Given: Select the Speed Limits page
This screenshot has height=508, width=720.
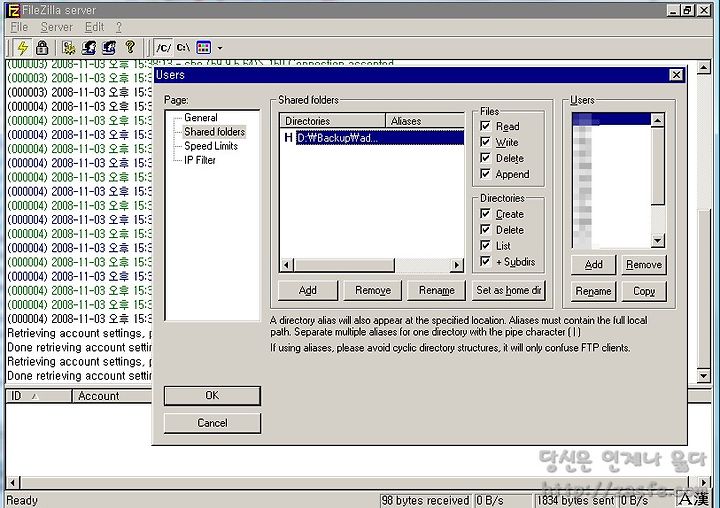Looking at the screenshot, I should 211,146.
